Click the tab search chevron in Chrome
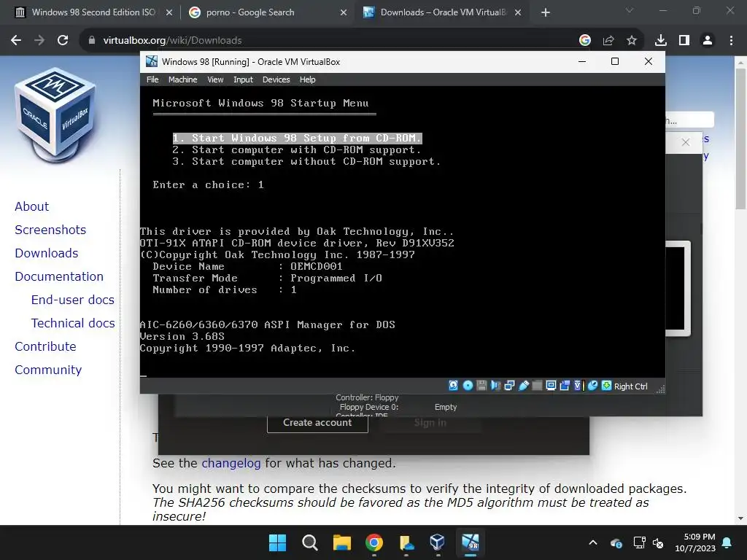The height and width of the screenshot is (560, 747). coord(630,10)
